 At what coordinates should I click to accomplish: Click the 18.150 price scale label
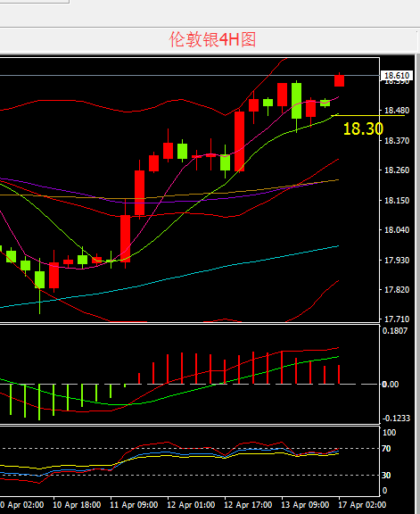[397, 200]
